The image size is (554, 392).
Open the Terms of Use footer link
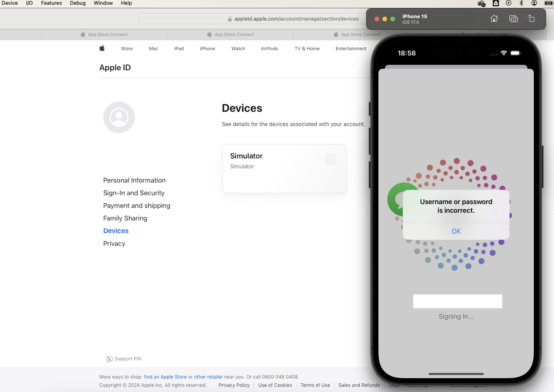(x=315, y=385)
